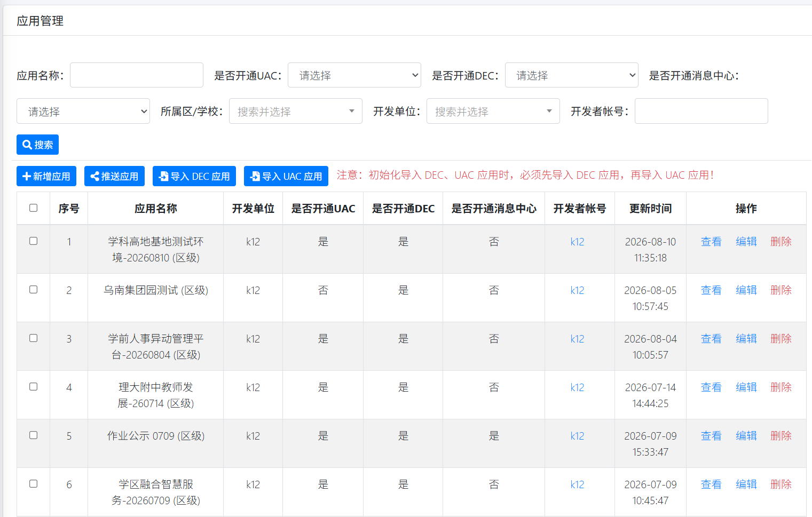Viewport: 812px width, 517px height.
Task: Click 查看 for 作业公示 0709 row
Action: tap(711, 436)
